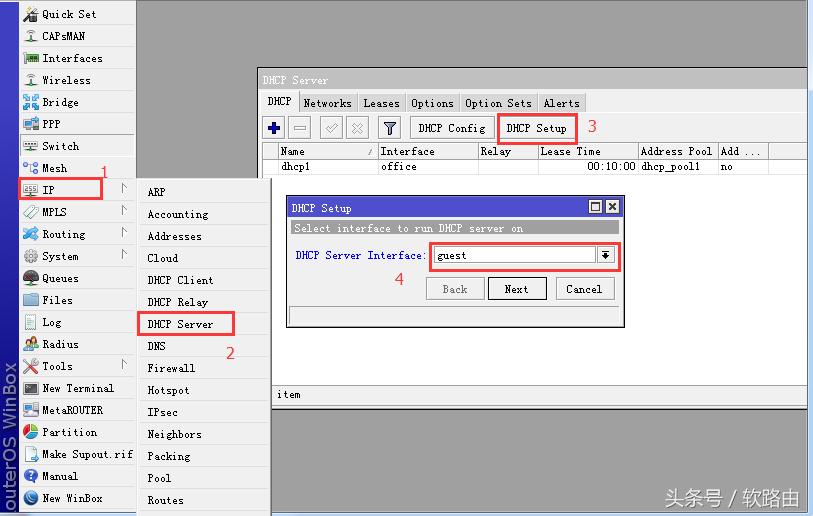Expand Routing submenu arrow
The height and width of the screenshot is (516, 813).
tap(124, 232)
